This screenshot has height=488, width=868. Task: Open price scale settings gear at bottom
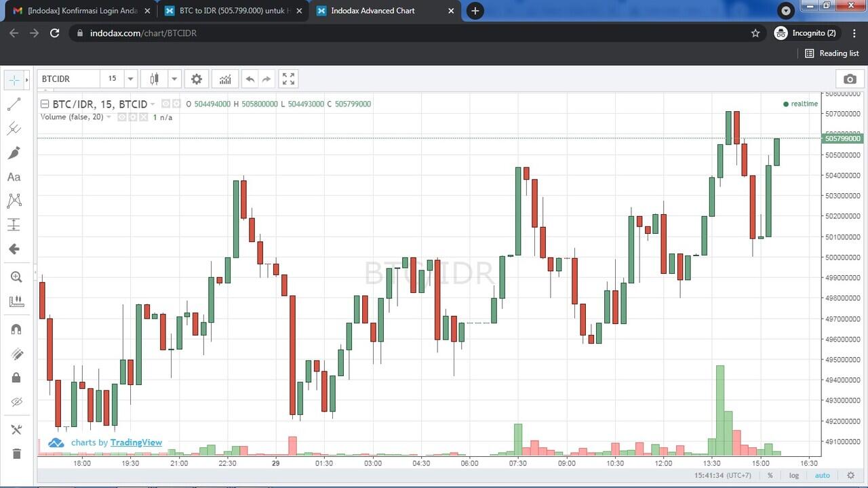tap(850, 476)
